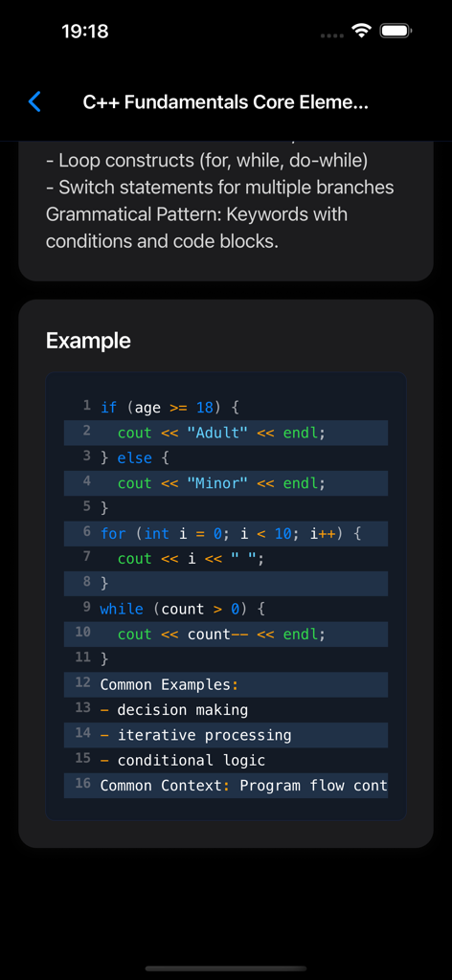Click line 15 '- conditional logic'
Viewport: 452px width, 980px height.
pos(226,760)
